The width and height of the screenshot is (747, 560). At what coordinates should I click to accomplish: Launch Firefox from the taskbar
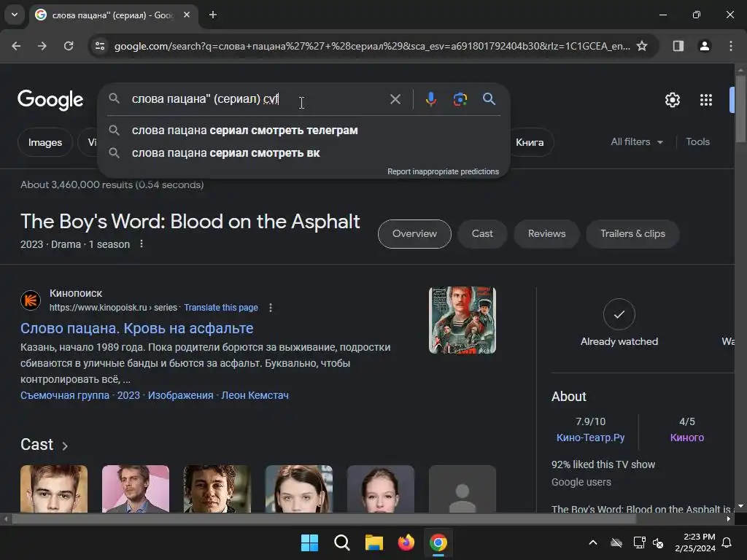point(406,542)
